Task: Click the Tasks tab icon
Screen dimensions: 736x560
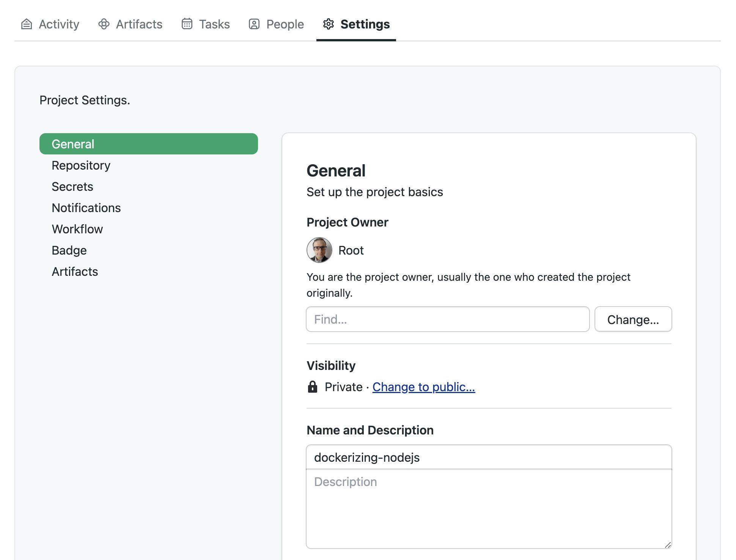Action: pos(187,24)
